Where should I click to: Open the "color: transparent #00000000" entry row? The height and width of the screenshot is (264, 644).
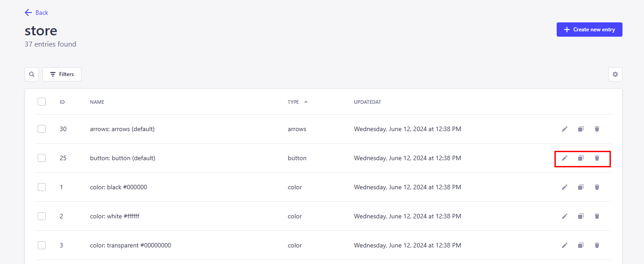click(x=130, y=245)
